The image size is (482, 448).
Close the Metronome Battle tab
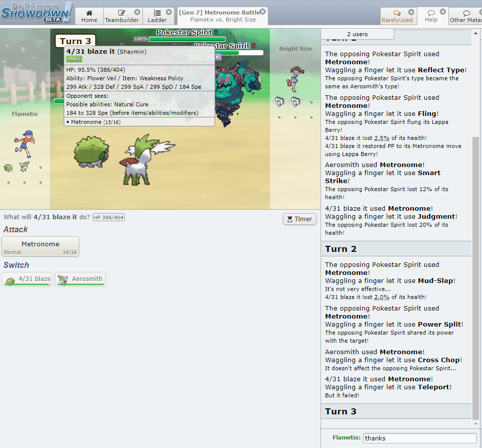coord(262,12)
